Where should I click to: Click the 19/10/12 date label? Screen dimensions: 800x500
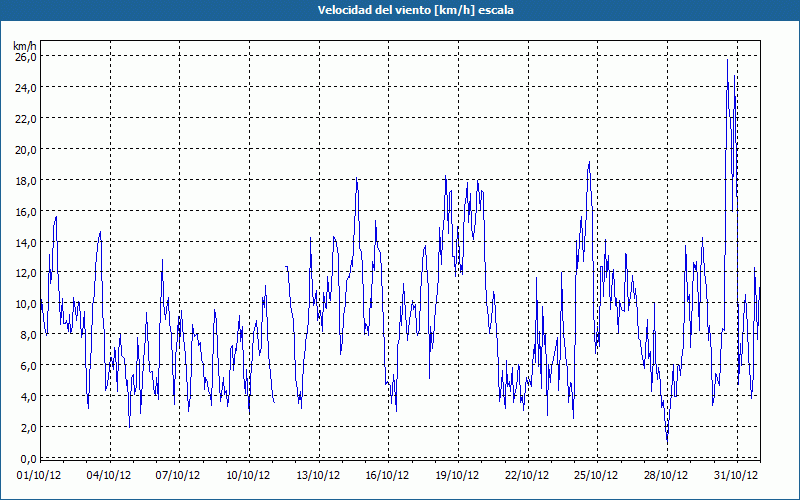[x=457, y=476]
